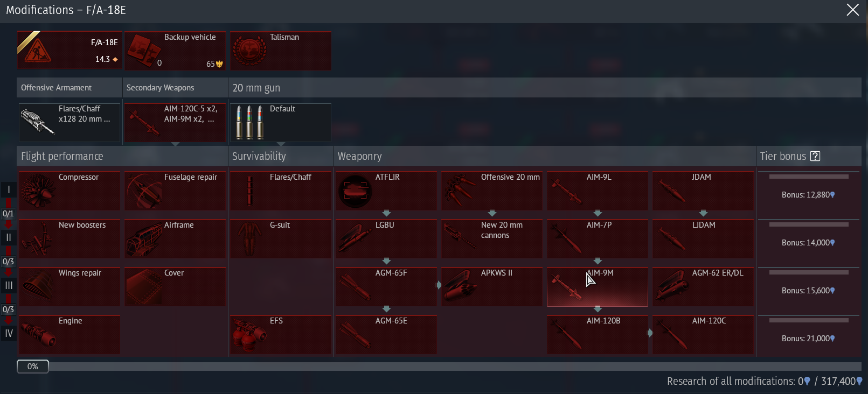Click the ATFLIR targeting pod icon

click(355, 191)
